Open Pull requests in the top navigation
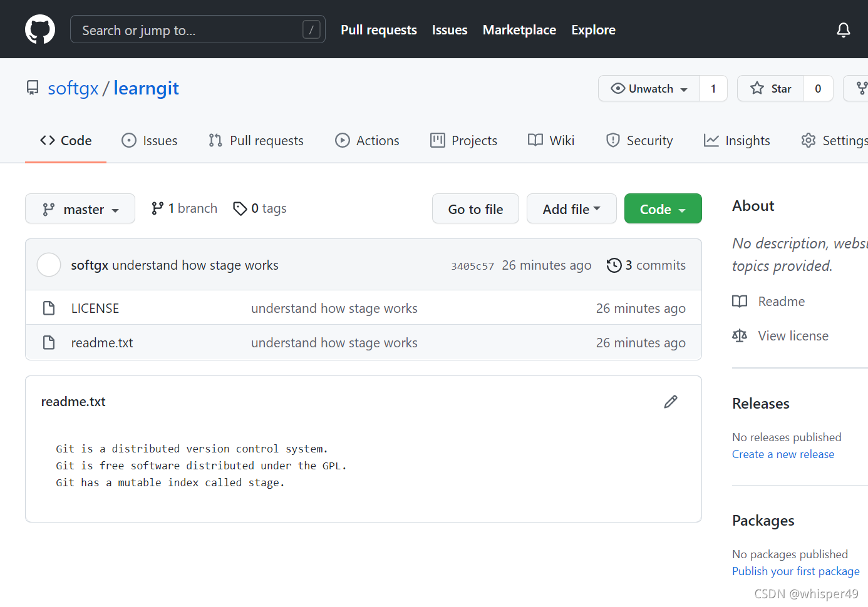This screenshot has height=607, width=868. pyautogui.click(x=379, y=30)
